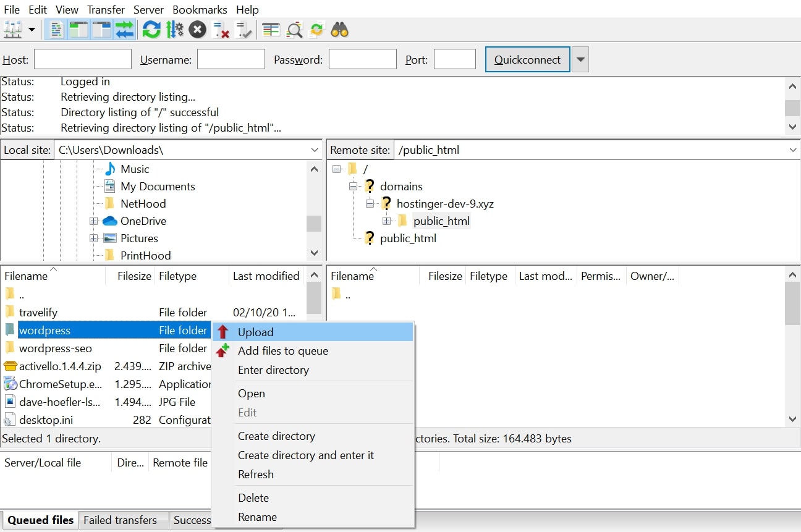
Task: Choose Open in context menu
Action: pos(312,394)
